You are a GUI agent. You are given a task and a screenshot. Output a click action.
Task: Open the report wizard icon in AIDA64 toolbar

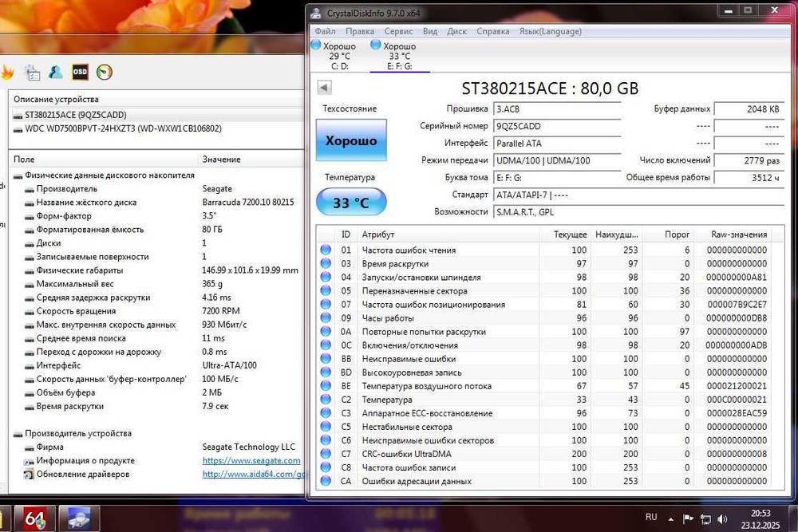coord(32,73)
